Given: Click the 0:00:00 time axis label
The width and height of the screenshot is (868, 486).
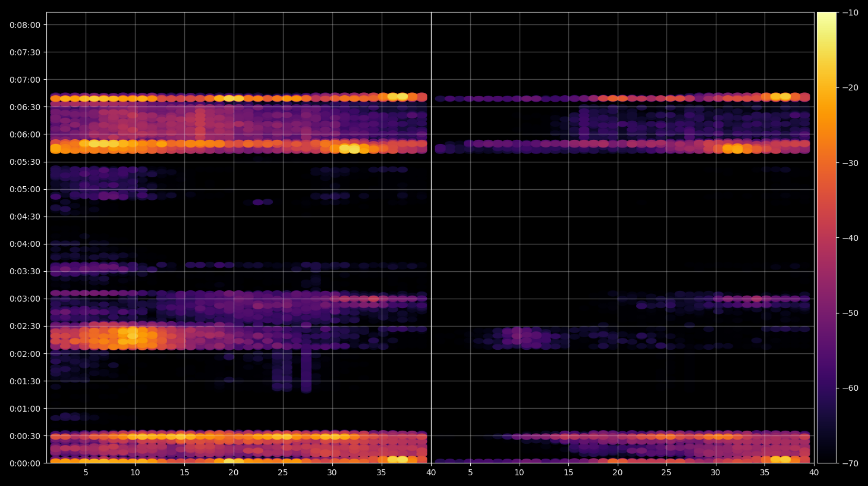Looking at the screenshot, I should [x=25, y=463].
